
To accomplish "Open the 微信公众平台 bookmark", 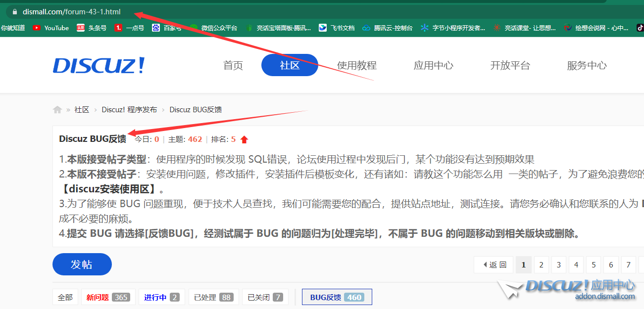I will coord(213,28).
